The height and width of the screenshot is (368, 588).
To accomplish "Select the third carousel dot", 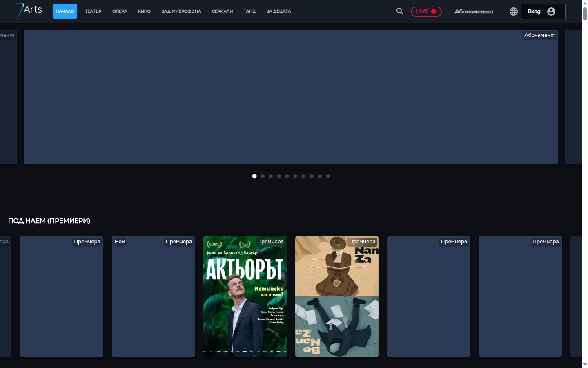I will (x=271, y=176).
